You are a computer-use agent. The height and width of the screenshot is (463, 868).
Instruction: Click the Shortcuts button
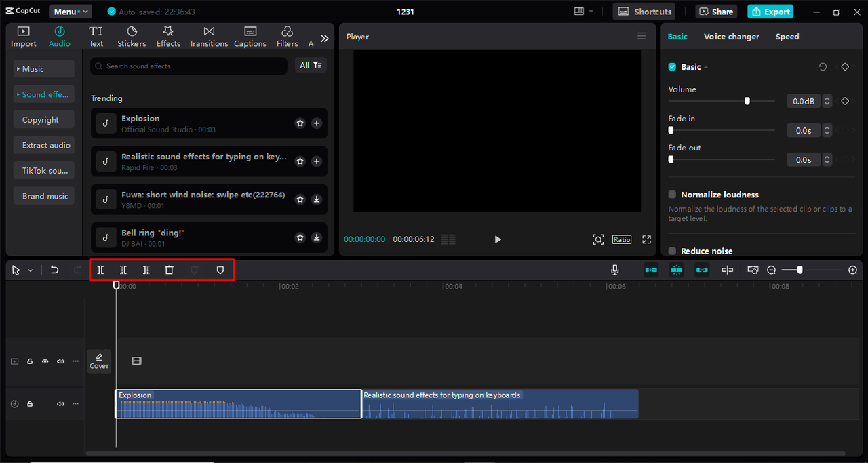(x=644, y=12)
